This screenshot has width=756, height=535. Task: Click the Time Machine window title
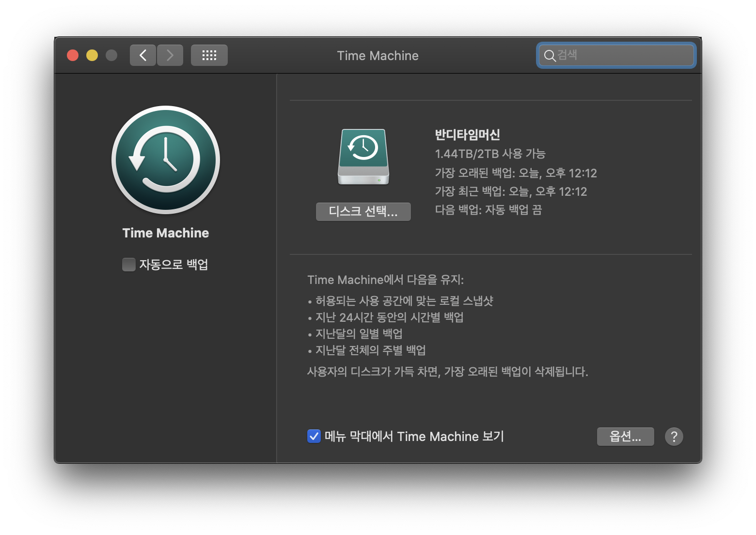point(378,56)
